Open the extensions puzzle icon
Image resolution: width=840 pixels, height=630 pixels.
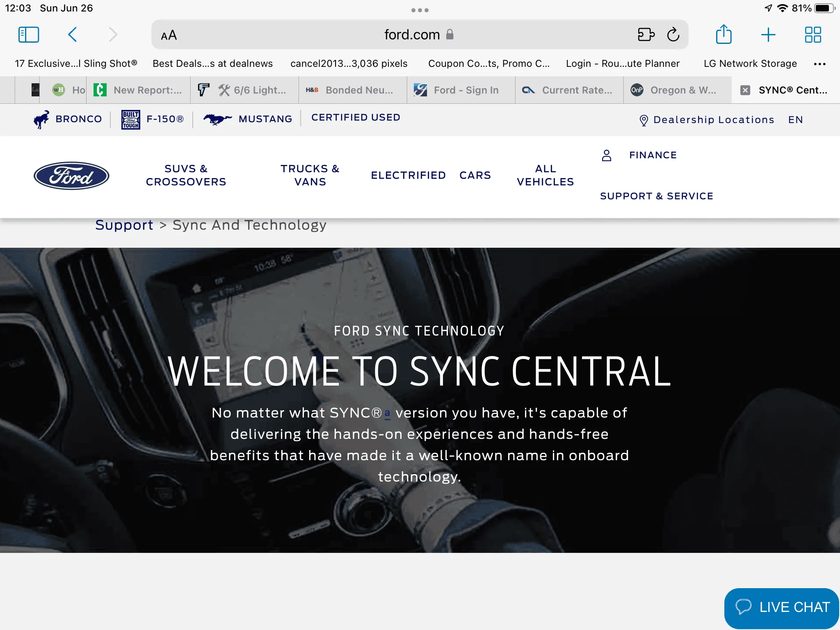646,35
